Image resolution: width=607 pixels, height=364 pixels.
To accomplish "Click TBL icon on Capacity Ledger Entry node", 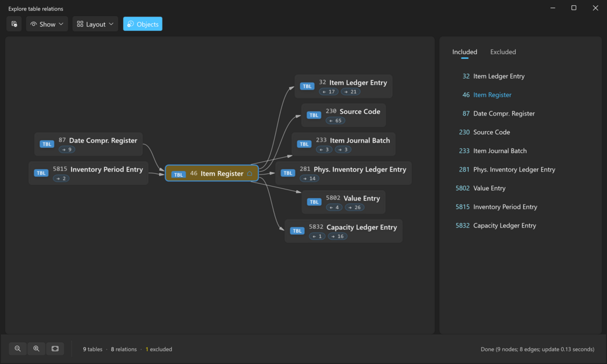I will (x=297, y=231).
